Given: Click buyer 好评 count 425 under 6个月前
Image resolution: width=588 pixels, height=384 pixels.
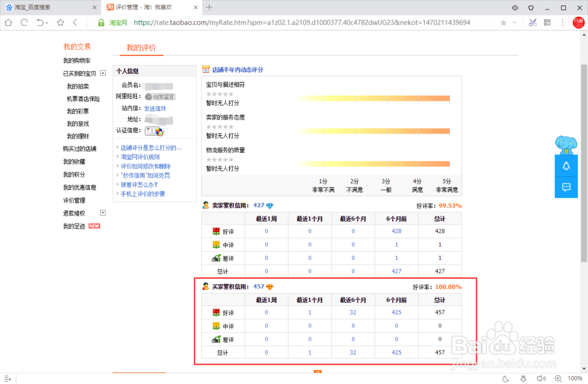Looking at the screenshot, I should point(396,312).
